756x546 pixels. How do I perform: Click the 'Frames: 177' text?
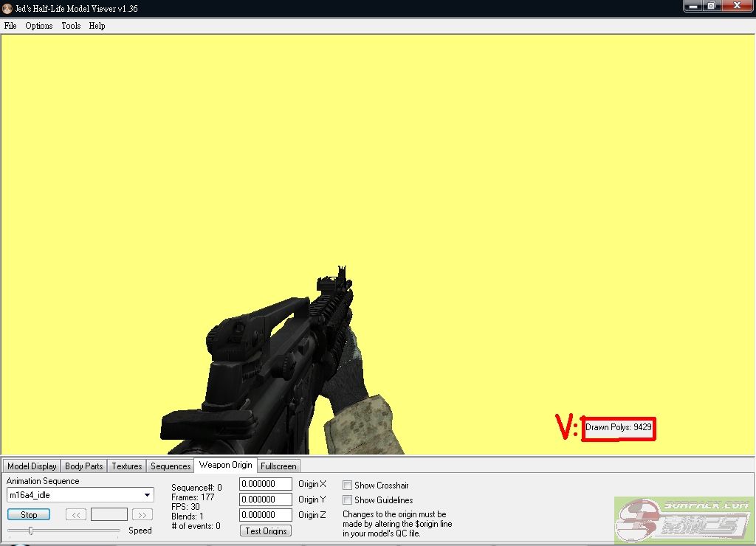click(x=193, y=497)
